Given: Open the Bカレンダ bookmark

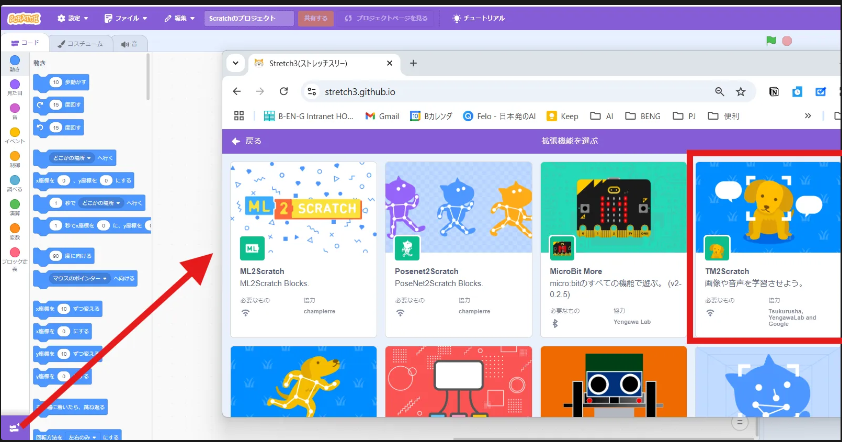Looking at the screenshot, I should tap(431, 116).
